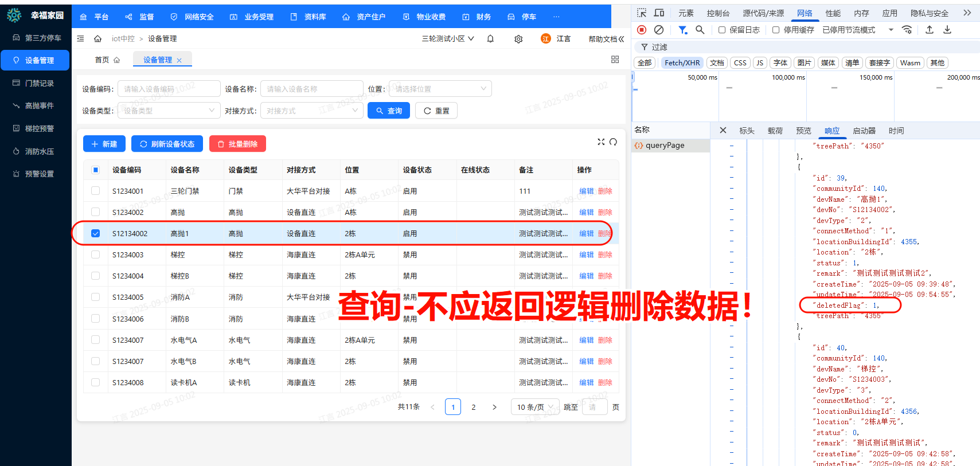Click the 设备编码 input field
This screenshot has width=980, height=466.
[169, 89]
